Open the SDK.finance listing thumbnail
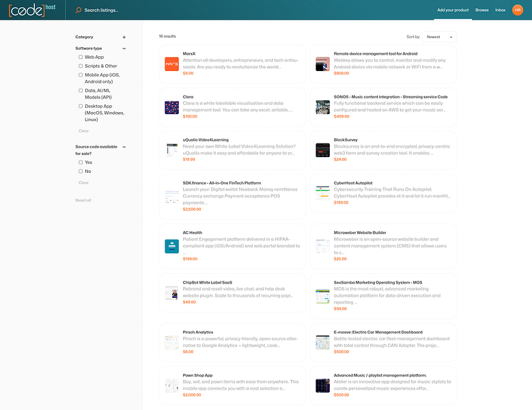 pyautogui.click(x=171, y=196)
